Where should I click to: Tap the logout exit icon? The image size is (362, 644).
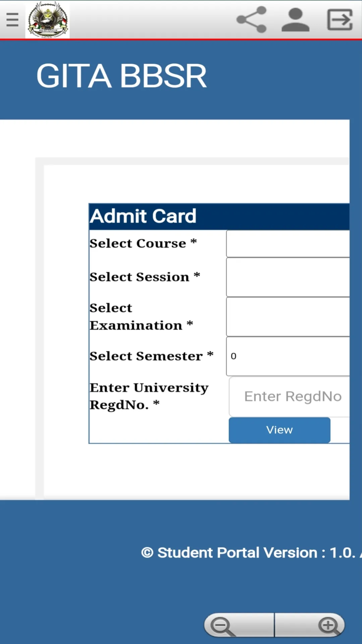340,19
